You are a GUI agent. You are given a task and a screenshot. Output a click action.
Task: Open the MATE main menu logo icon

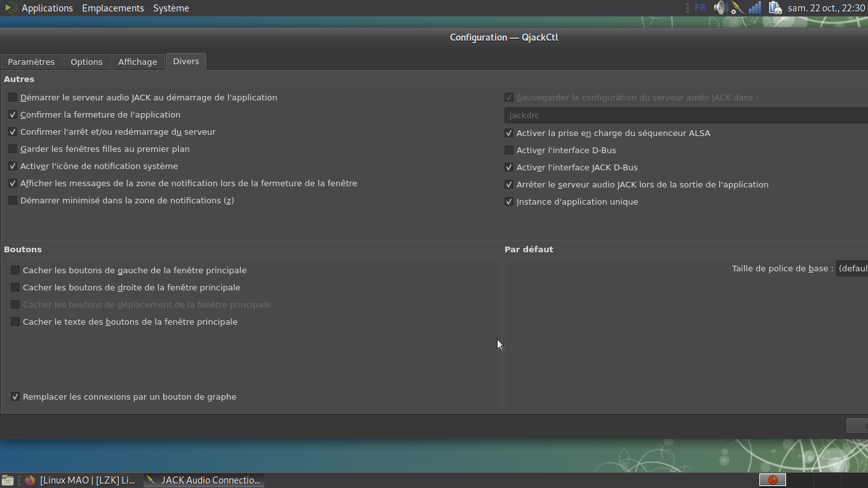(x=10, y=8)
